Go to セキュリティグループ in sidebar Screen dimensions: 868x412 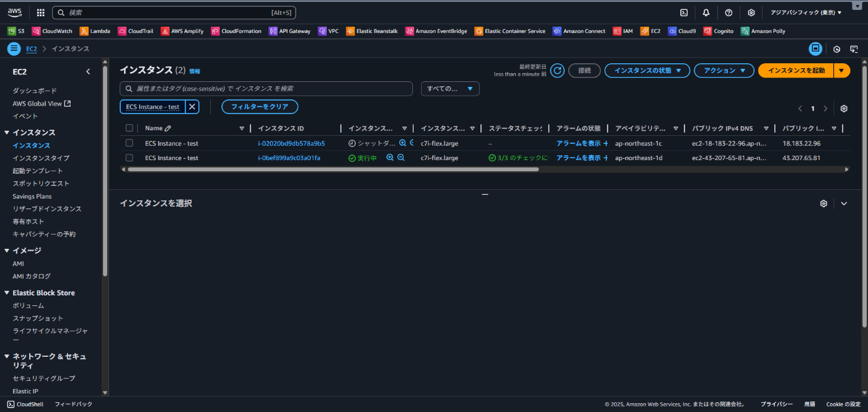(44, 378)
